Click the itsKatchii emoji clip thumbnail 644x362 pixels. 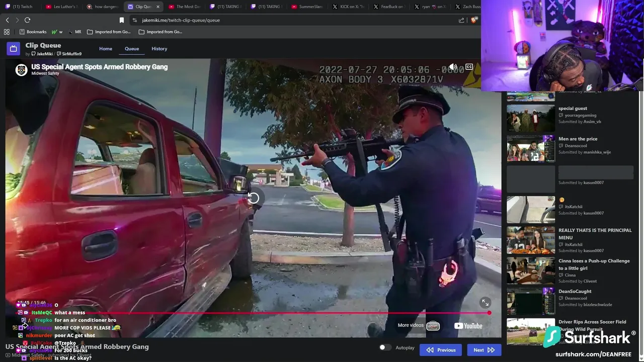click(531, 209)
